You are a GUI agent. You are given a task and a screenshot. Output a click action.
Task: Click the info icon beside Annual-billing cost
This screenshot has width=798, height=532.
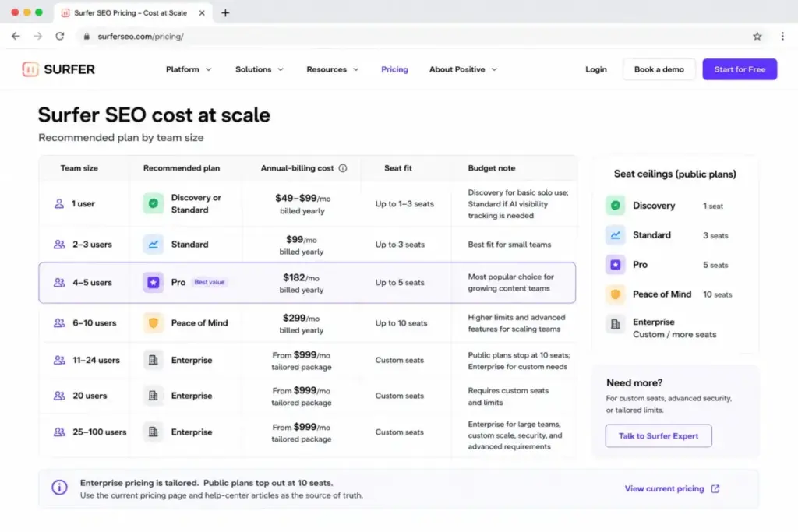[x=343, y=168]
